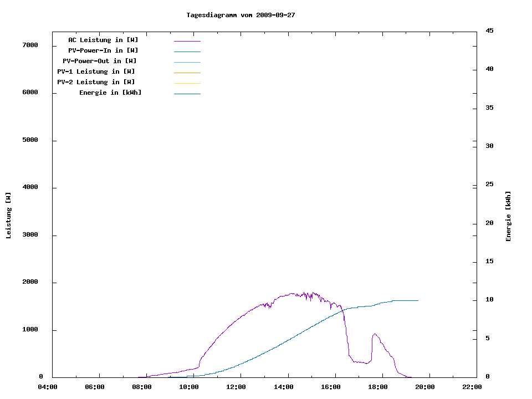Select the 16:00 time axis tick label
Screen dimensions: 532x399
[x=331, y=387]
